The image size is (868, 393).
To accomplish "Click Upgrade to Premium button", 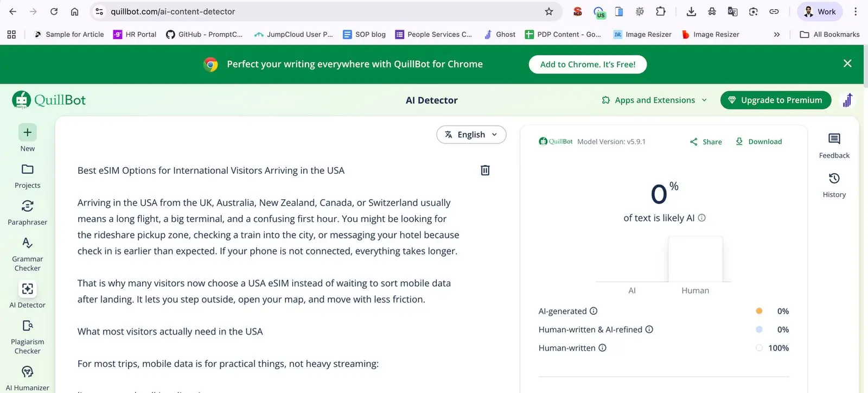I will (x=775, y=100).
